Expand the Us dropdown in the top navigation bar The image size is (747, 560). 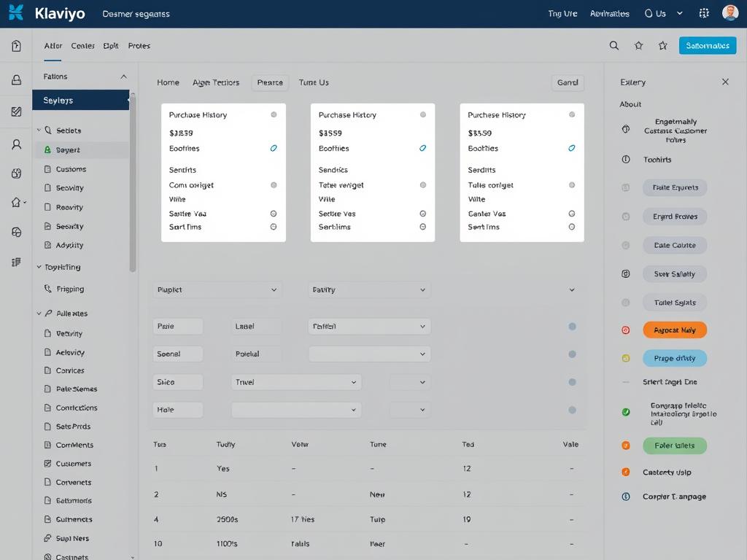click(679, 13)
